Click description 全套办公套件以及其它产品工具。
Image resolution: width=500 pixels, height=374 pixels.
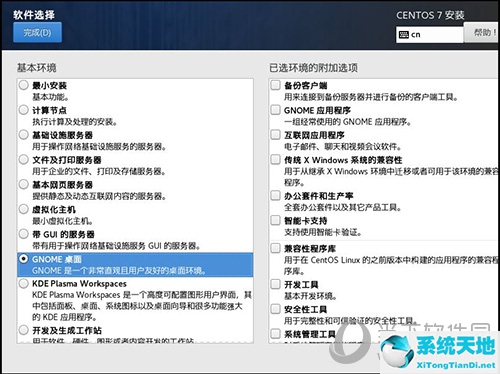[x=343, y=207]
